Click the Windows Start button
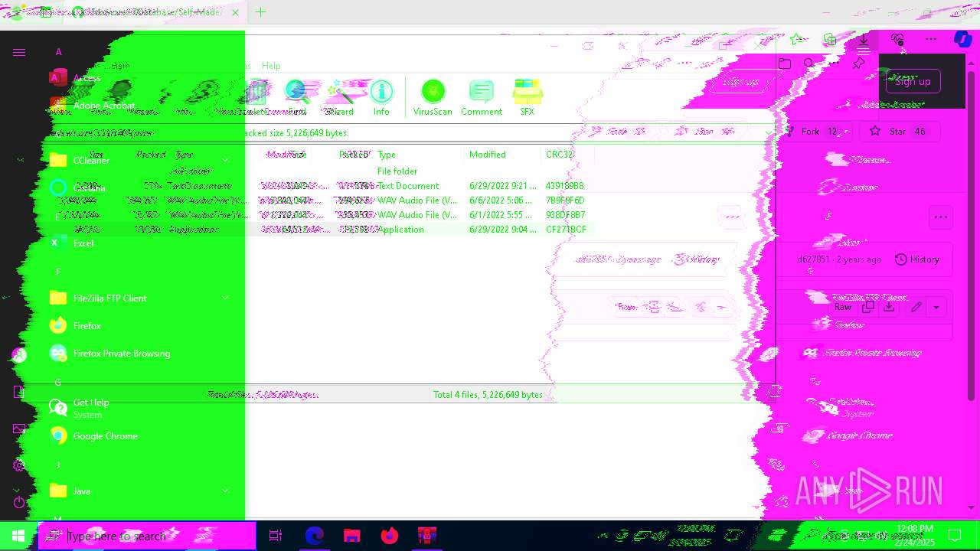The width and height of the screenshot is (980, 551). tap(18, 536)
